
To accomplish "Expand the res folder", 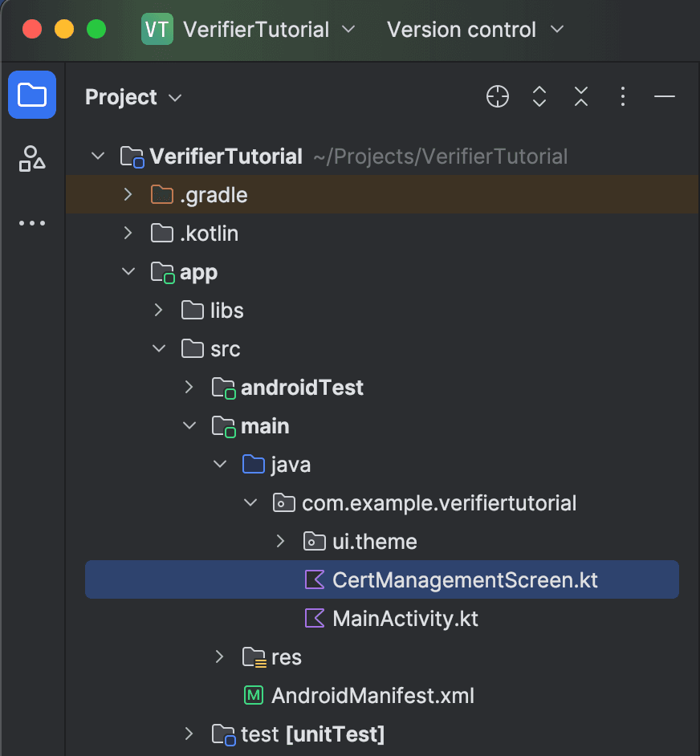I will pos(218,656).
